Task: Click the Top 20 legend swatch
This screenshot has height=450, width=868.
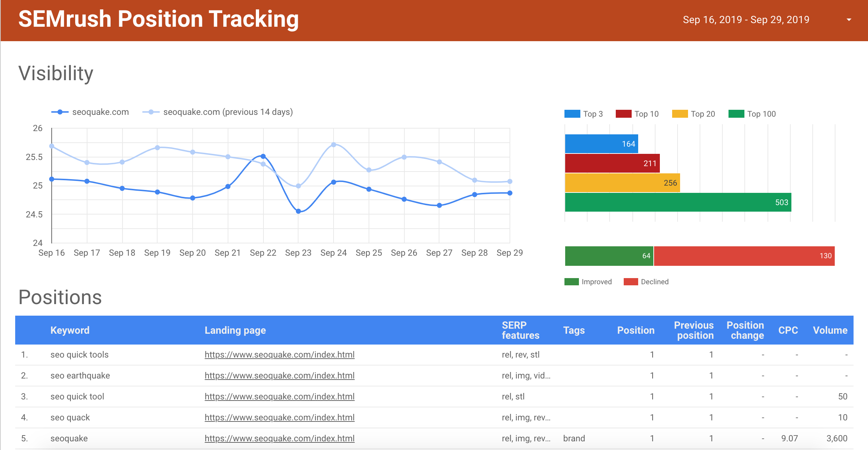Action: pyautogui.click(x=680, y=114)
